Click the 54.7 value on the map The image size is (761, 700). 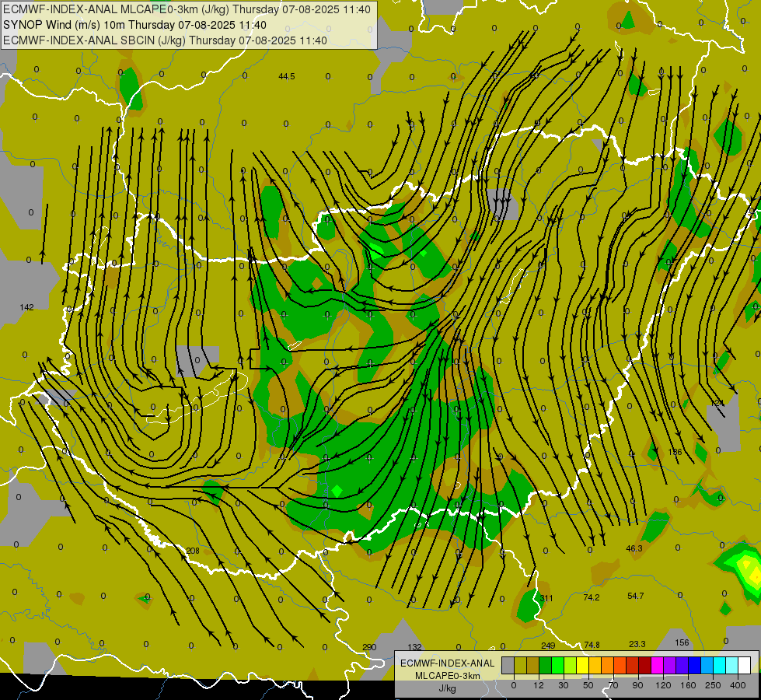[x=635, y=596]
